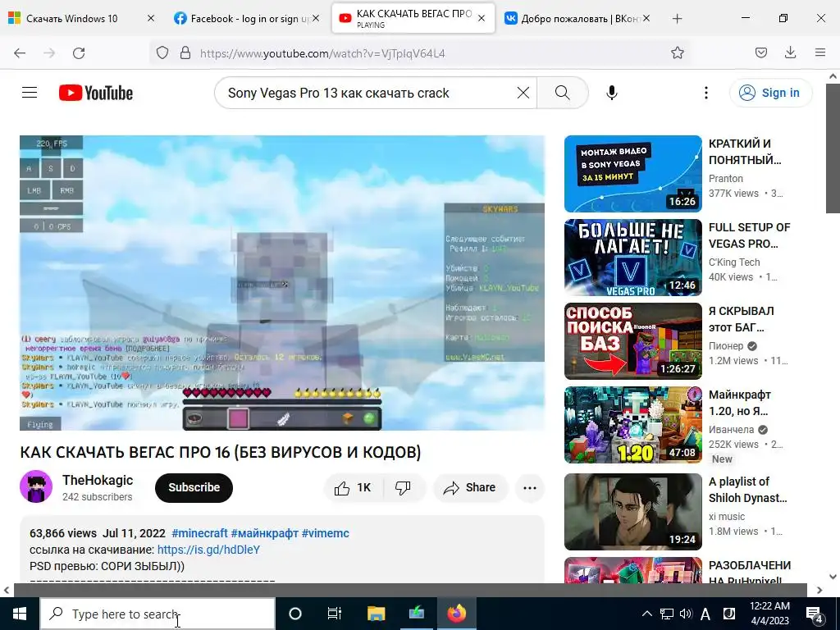The width and height of the screenshot is (840, 630).
Task: Open Firefox downloads panel
Action: [790, 52]
